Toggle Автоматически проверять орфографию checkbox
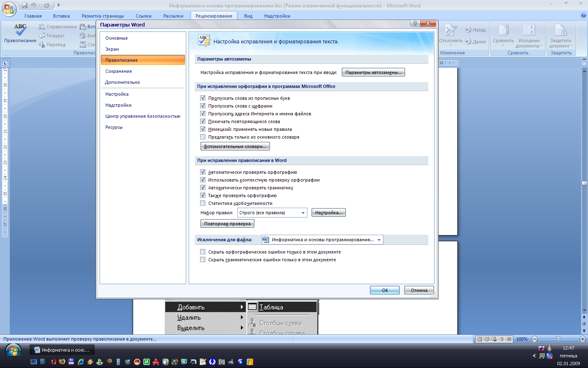This screenshot has height=368, width=588. 203,172
